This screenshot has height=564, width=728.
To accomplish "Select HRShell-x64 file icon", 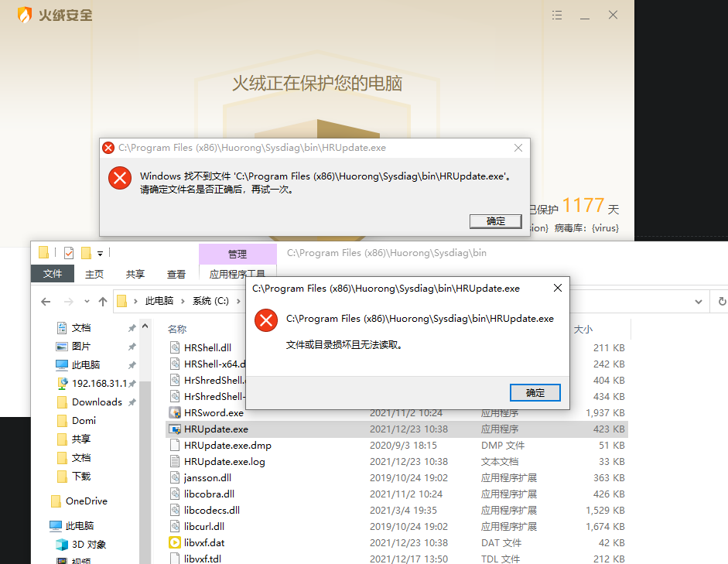I will (x=175, y=364).
